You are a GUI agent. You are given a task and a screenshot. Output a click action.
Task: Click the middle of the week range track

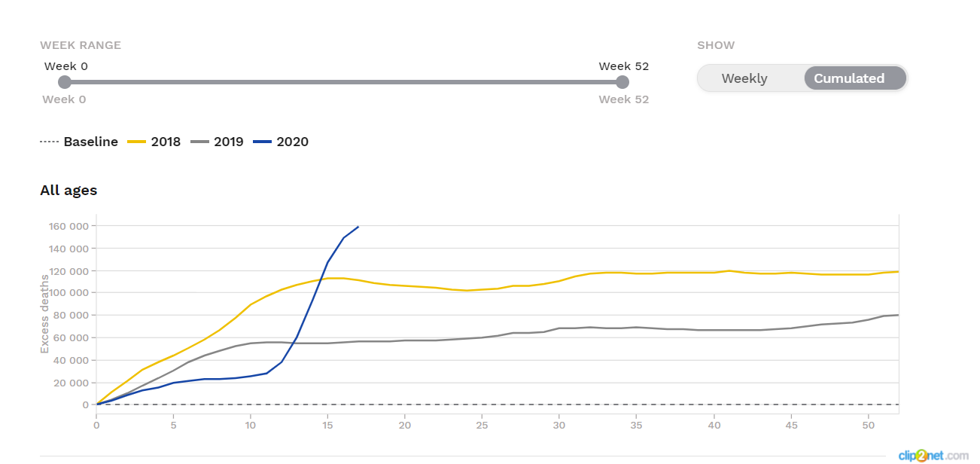343,82
